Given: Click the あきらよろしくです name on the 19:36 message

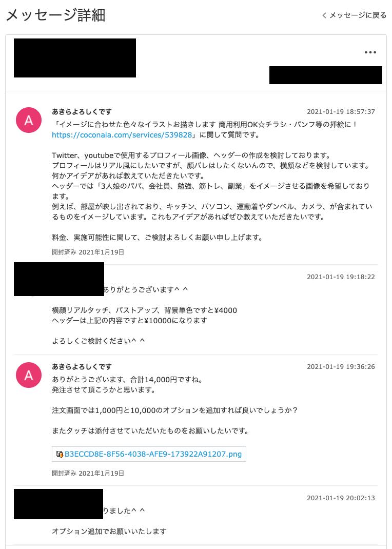Looking at the screenshot, I should (82, 366).
